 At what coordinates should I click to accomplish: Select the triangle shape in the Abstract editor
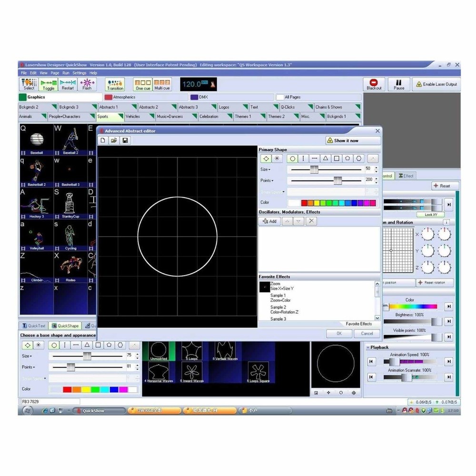point(326,159)
